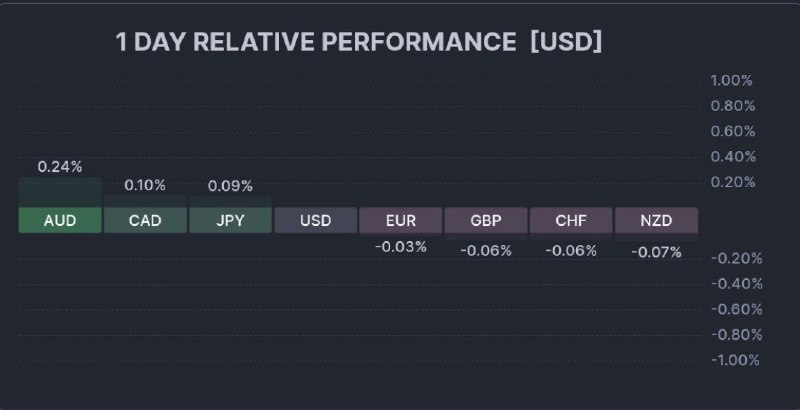Click the JPY currency tile
This screenshot has height=410, width=800.
click(x=230, y=220)
